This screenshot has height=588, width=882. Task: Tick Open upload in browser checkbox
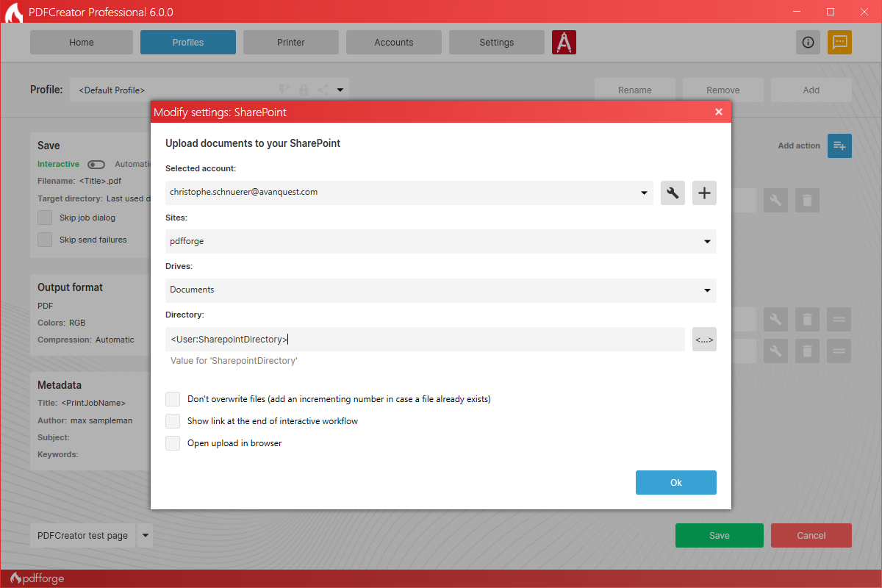click(173, 443)
